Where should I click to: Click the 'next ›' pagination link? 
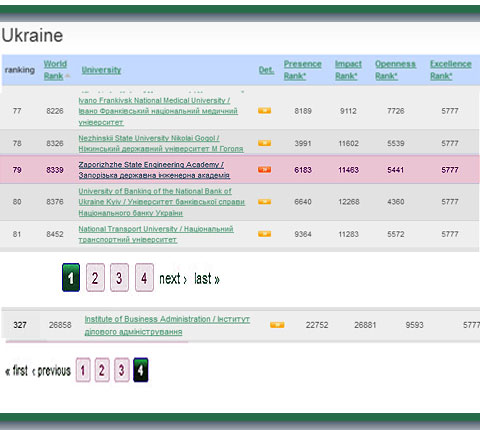coord(173,279)
